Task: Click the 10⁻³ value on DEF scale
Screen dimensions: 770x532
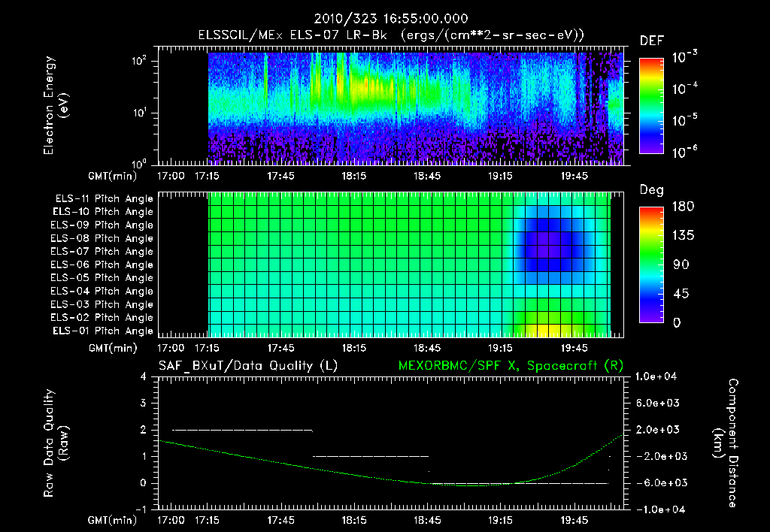Action: click(x=684, y=57)
